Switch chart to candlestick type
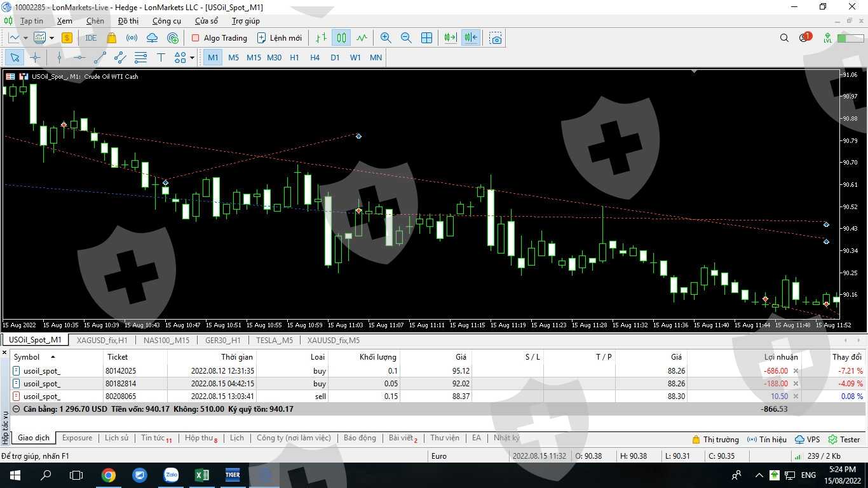Viewport: 868px width, 488px height. point(342,38)
